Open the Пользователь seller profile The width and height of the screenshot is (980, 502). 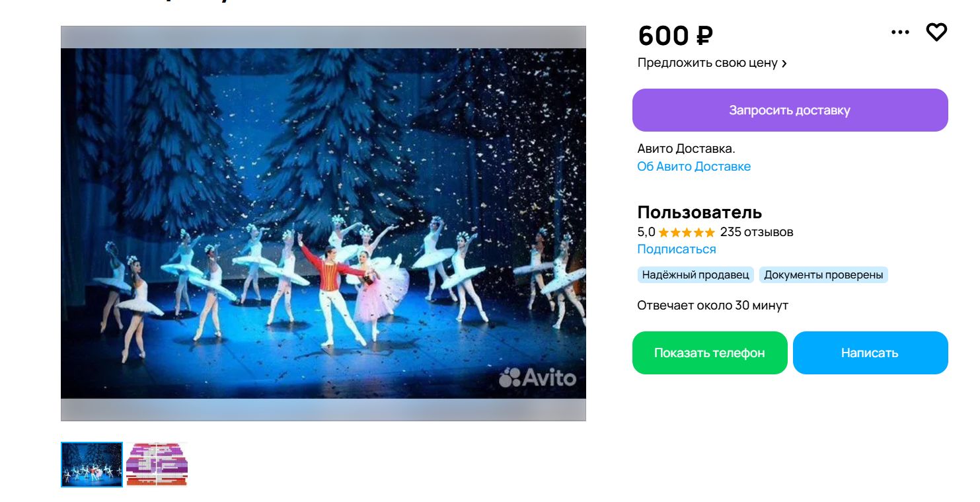point(699,212)
